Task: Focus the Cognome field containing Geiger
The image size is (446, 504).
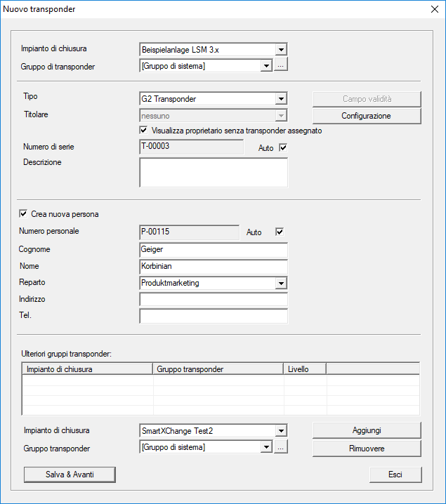Action: point(214,249)
